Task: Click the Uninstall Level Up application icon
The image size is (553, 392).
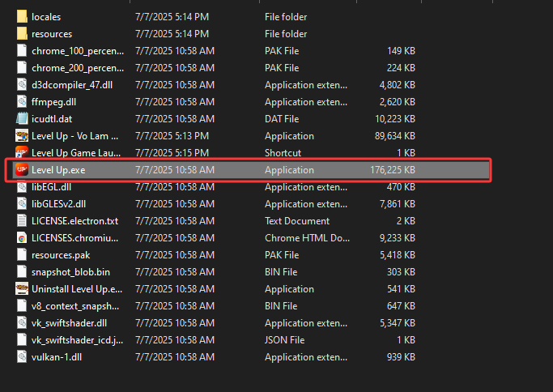Action: tap(22, 288)
